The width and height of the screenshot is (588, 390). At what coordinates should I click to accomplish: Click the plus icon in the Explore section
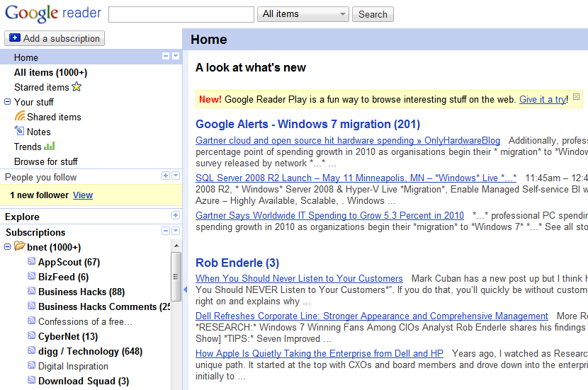[x=176, y=215]
